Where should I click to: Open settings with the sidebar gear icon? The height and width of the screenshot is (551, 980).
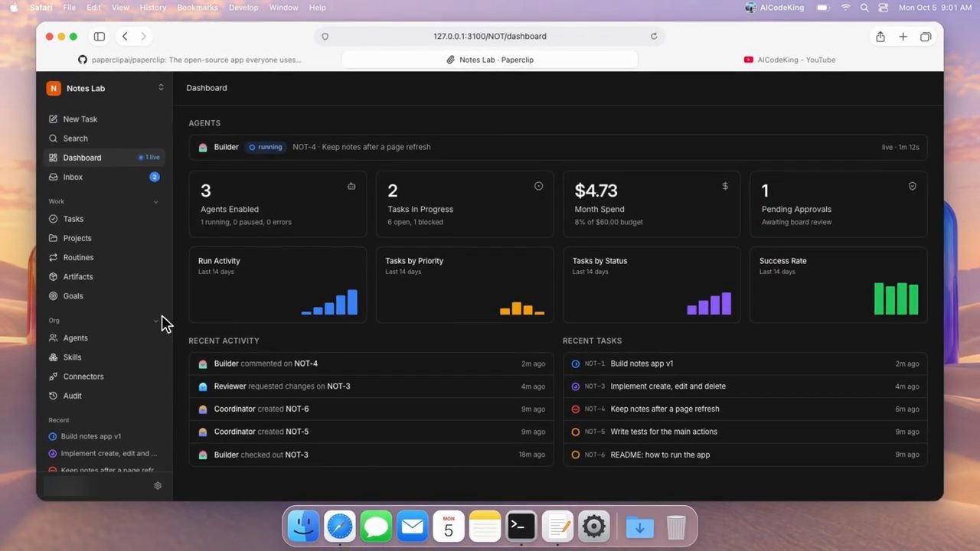(x=158, y=486)
